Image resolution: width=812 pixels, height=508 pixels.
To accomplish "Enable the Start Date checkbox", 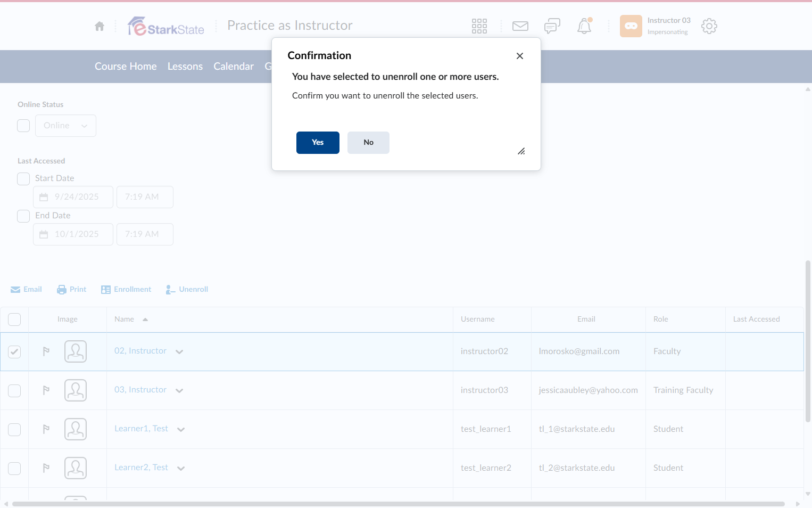I will (23, 179).
